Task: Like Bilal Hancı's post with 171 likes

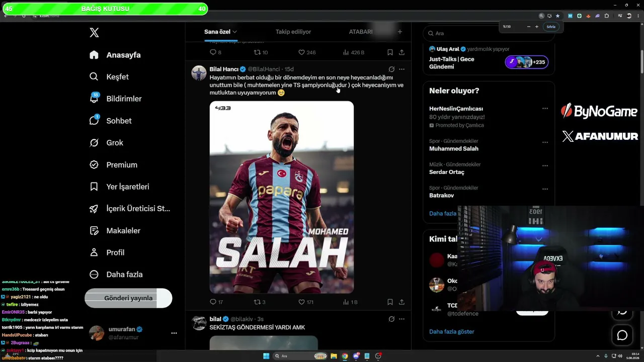Action: pyautogui.click(x=302, y=302)
